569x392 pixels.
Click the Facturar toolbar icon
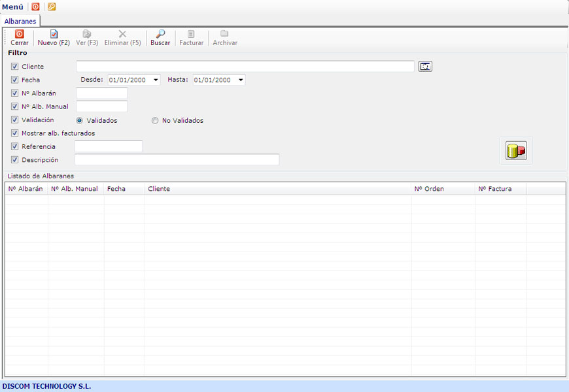tap(191, 34)
